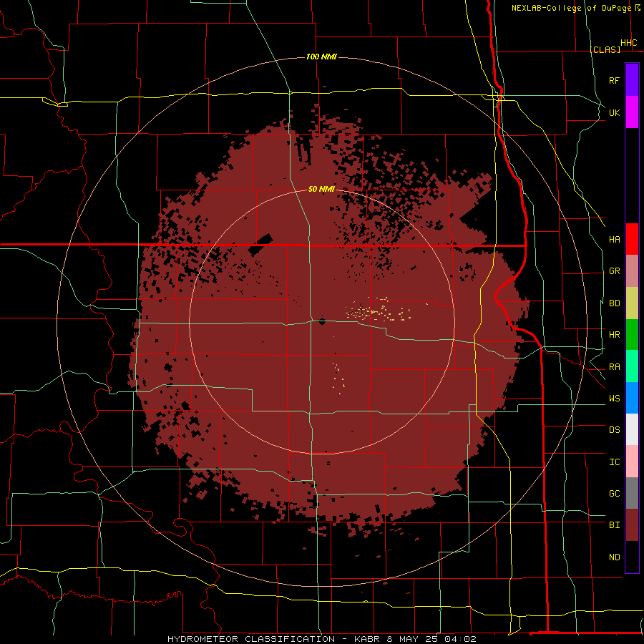Click the GR pink-brown legend color swatch
Screen dimensions: 644x644
pos(632,271)
